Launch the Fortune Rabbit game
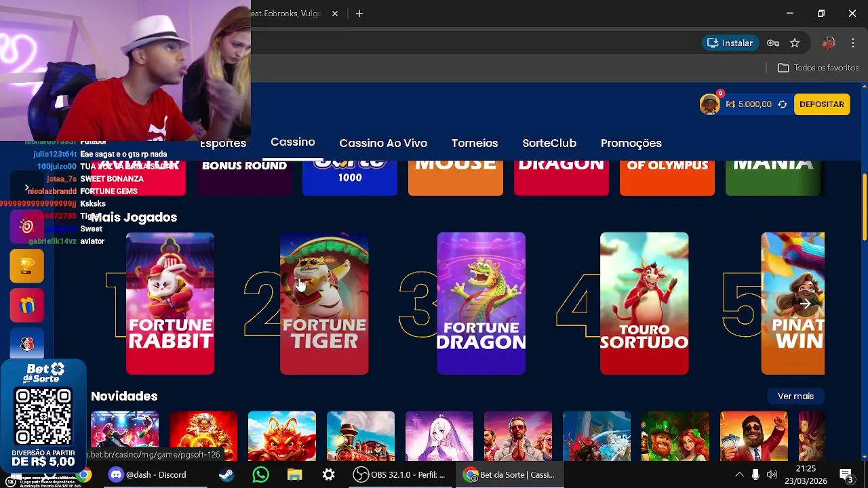868x488 pixels. [x=170, y=303]
